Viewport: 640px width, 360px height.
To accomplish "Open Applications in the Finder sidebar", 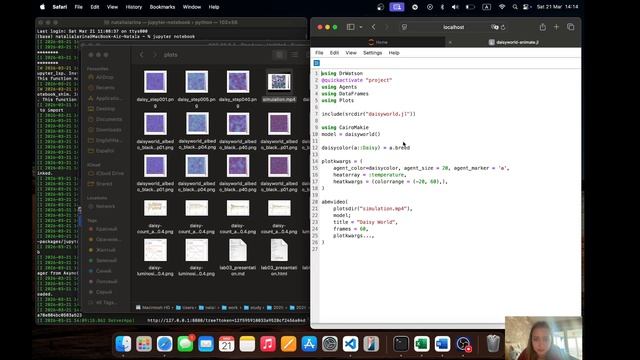I will (104, 98).
